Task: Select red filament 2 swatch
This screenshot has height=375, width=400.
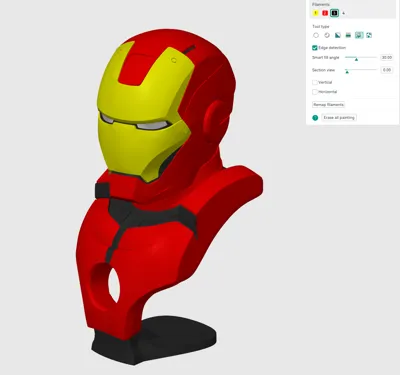Action: (x=325, y=13)
